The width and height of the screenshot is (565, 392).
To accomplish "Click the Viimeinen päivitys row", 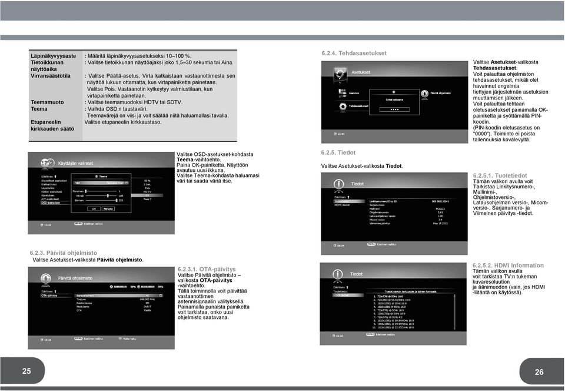I will (x=410, y=224).
